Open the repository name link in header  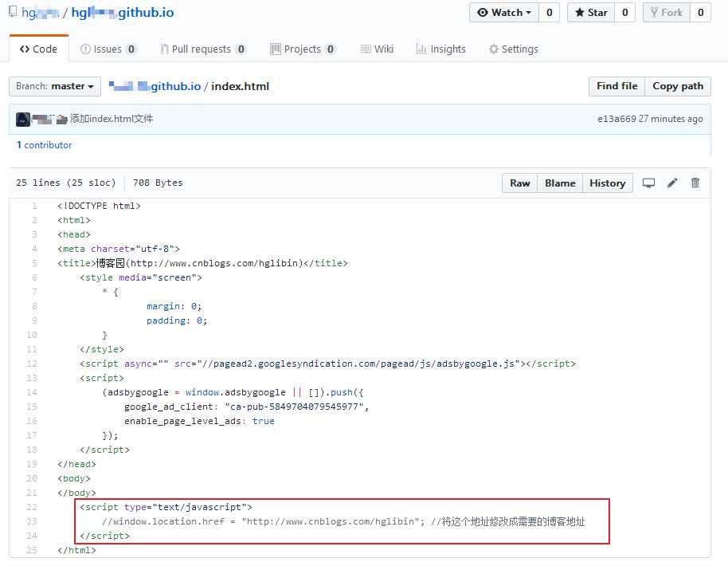click(x=123, y=13)
